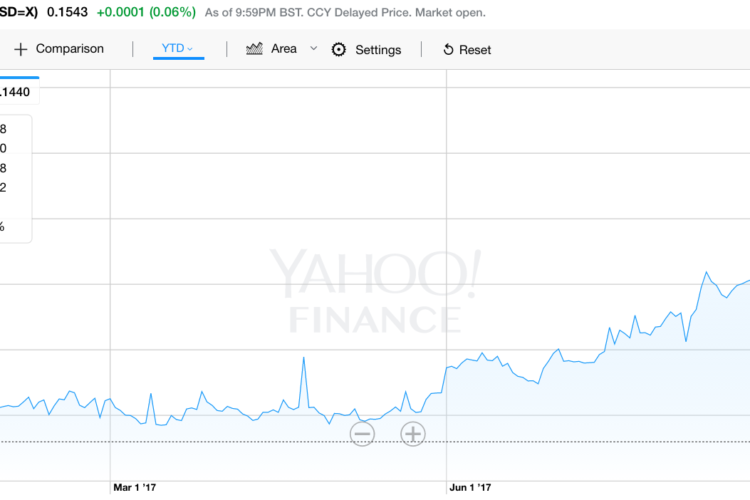Click the plus icon next to Comparison
The image size is (750, 500).
(x=21, y=49)
